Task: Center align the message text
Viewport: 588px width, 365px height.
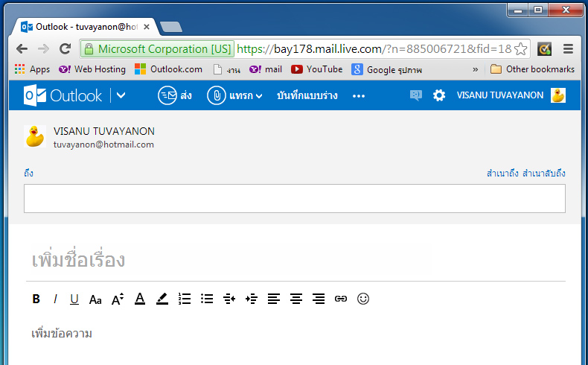Action: [x=296, y=299]
